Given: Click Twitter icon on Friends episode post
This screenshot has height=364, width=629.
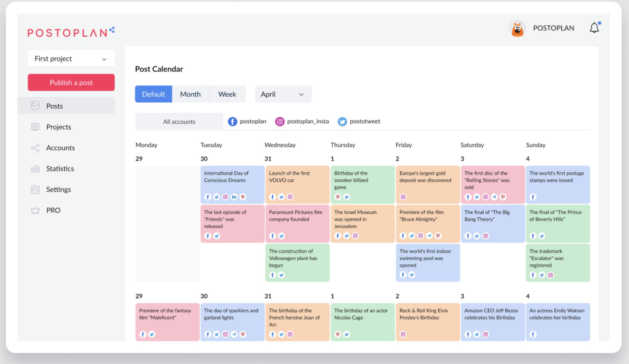Looking at the screenshot, I should 216,236.
